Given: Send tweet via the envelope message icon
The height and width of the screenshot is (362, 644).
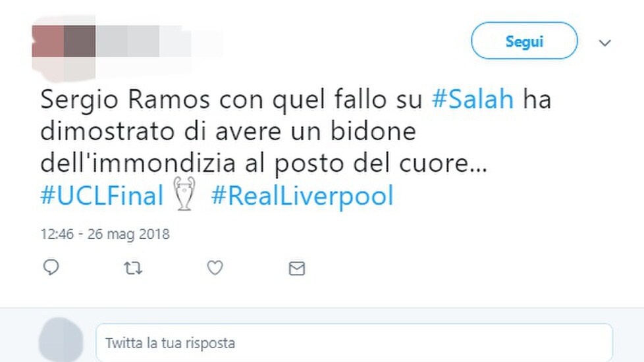Looking at the screenshot, I should click(x=296, y=269).
